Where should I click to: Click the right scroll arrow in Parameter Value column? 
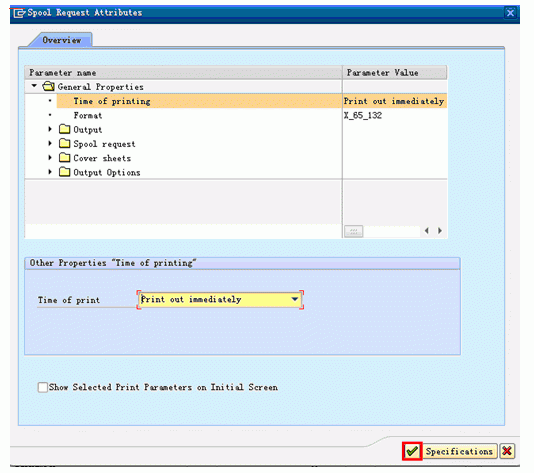click(x=440, y=231)
